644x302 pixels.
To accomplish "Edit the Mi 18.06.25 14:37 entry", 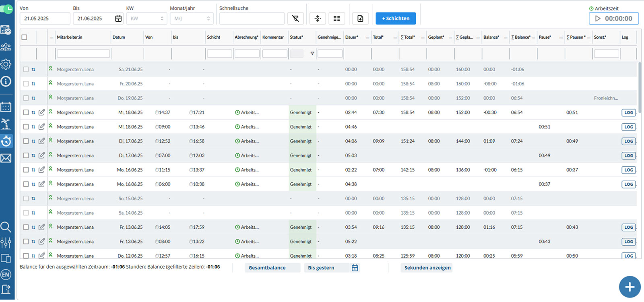I will pos(41,112).
